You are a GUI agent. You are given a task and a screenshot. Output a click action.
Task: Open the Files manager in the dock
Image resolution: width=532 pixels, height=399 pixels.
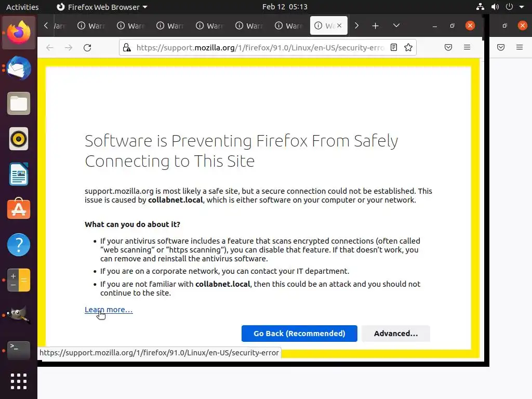click(x=19, y=103)
